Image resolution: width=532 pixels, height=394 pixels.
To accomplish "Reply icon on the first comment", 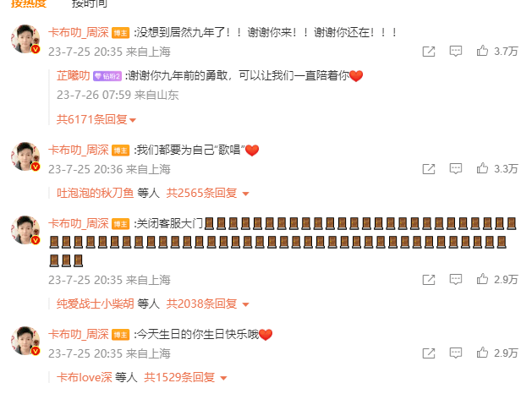I will (x=455, y=52).
